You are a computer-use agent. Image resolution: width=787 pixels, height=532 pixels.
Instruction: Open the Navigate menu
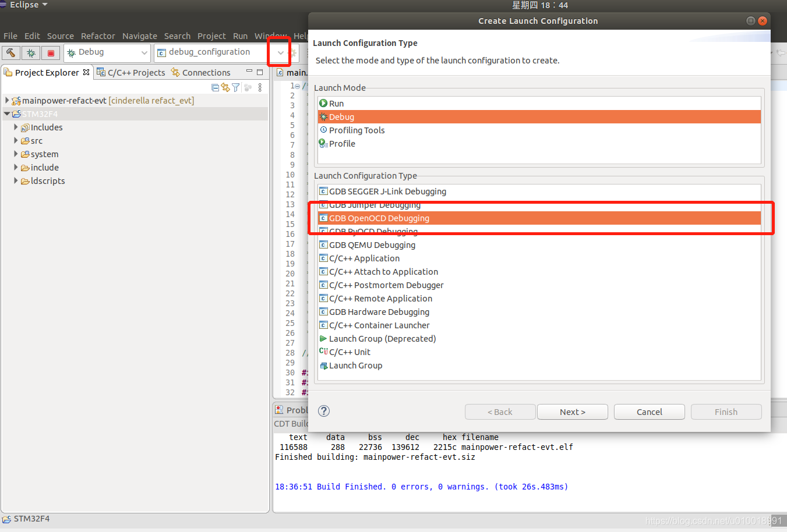click(x=140, y=36)
